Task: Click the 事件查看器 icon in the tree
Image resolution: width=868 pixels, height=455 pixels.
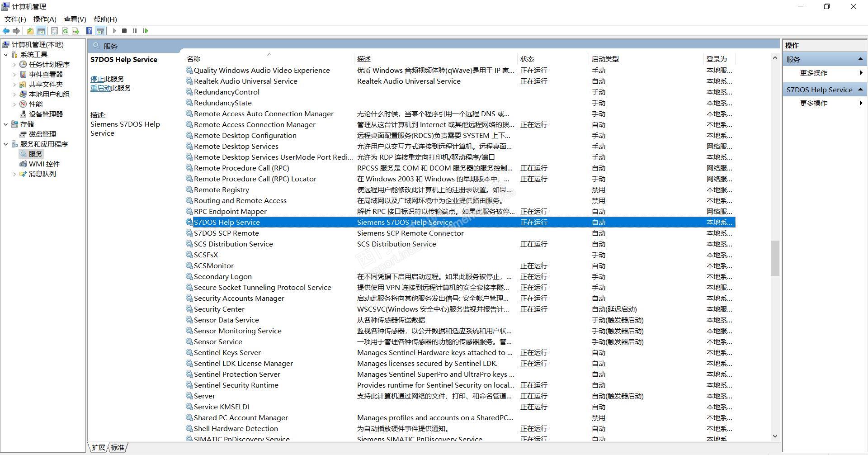Action: click(x=23, y=74)
